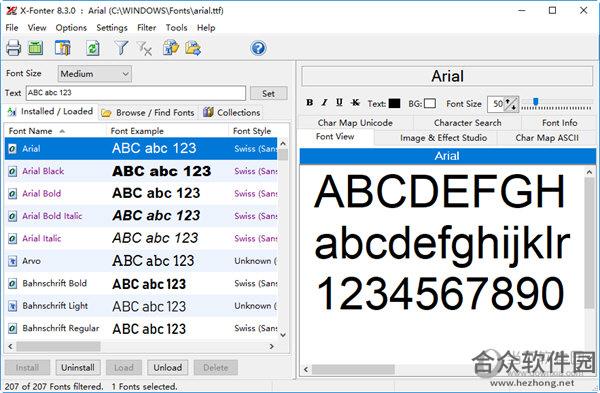The height and width of the screenshot is (393, 600).
Task: Click the Clear Filter funnel icon
Action: click(x=144, y=48)
